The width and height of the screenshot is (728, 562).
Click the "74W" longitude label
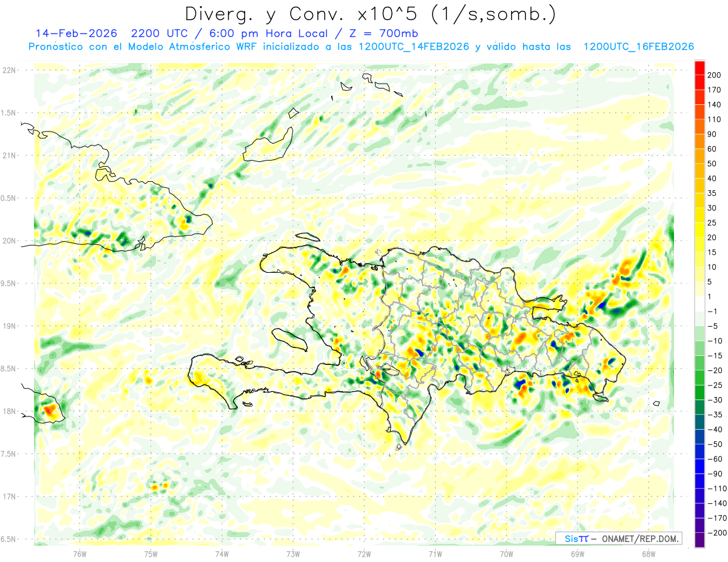point(222,554)
